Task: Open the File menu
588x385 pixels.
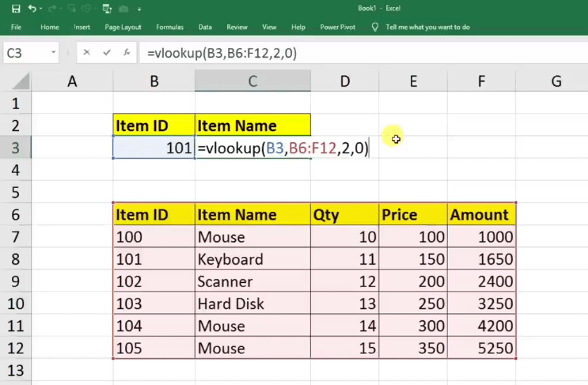Action: pos(16,27)
